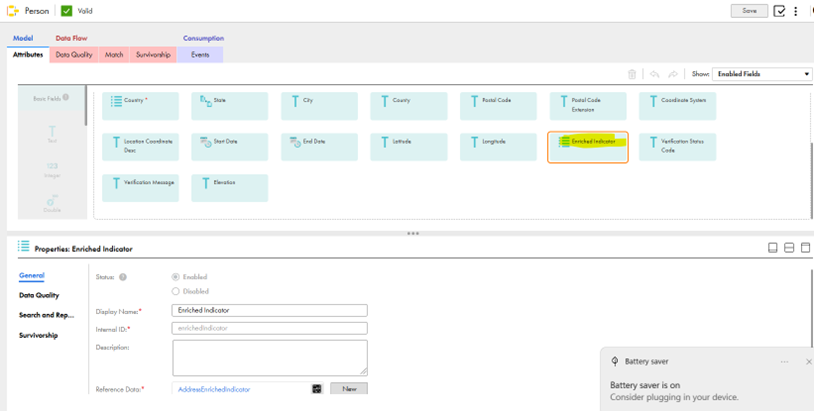Select the Verification Status Code field card

(677, 147)
